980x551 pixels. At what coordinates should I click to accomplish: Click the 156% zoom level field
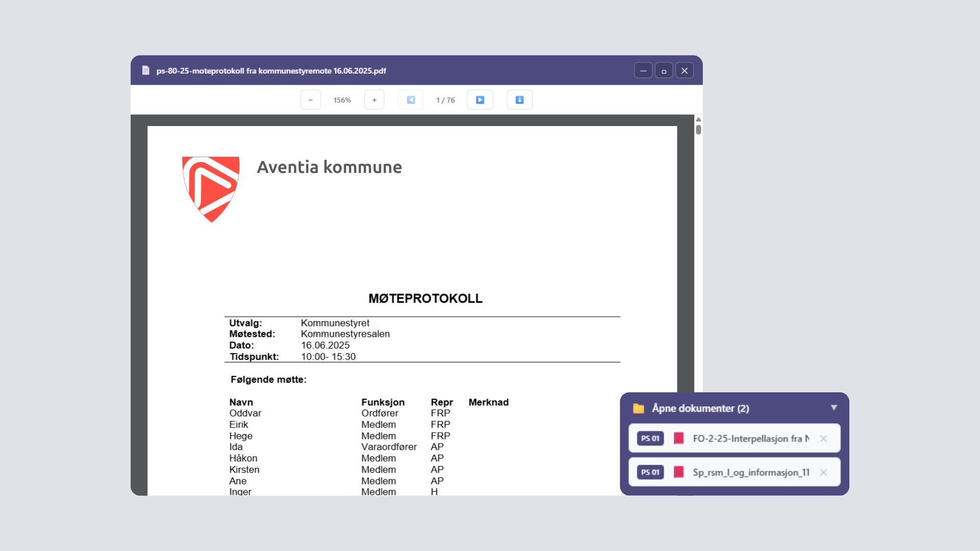click(342, 100)
